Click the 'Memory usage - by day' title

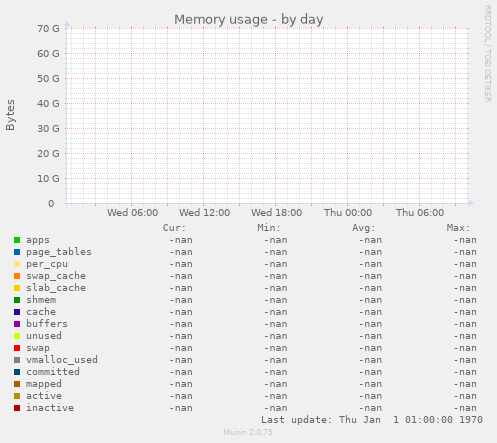point(249,20)
